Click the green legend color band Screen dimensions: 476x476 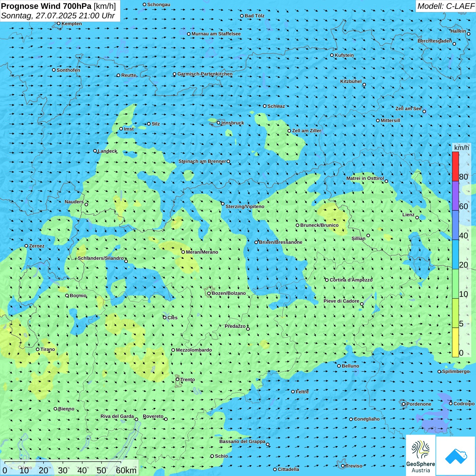[x=455, y=284]
